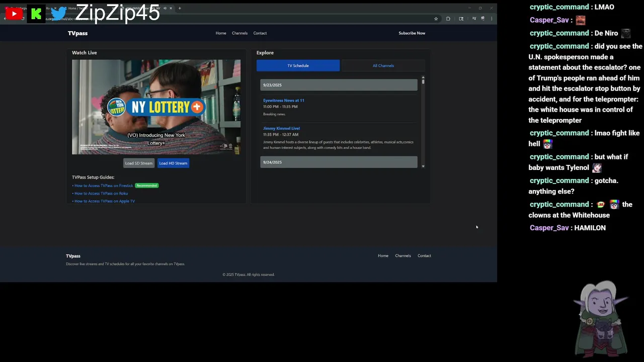Open How to Access TVPass on Roku
The width and height of the screenshot is (644, 362).
[x=101, y=193]
